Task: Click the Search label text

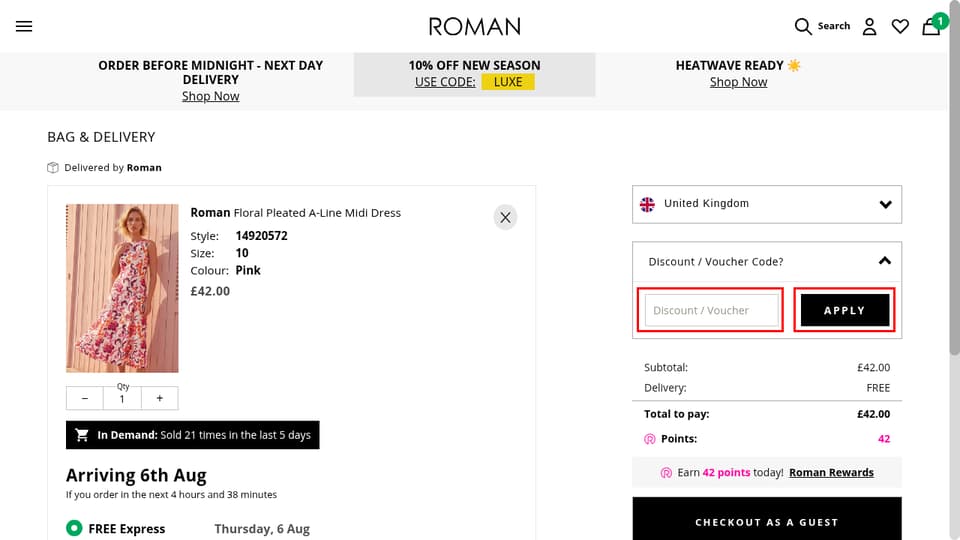Action: point(834,26)
